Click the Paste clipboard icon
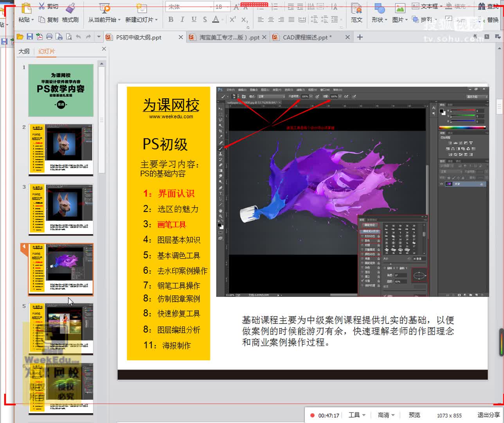This screenshot has width=504, height=423. point(26,8)
